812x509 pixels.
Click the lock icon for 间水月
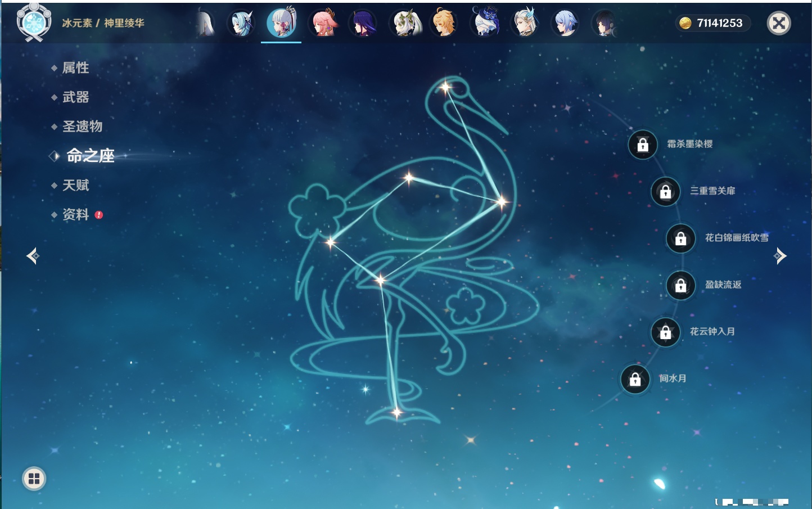[635, 379]
